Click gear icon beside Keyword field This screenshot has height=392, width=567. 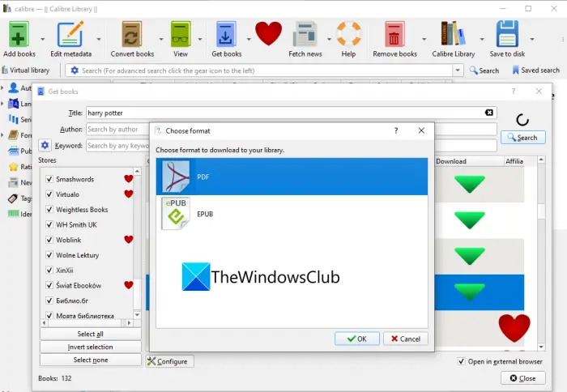coord(45,145)
